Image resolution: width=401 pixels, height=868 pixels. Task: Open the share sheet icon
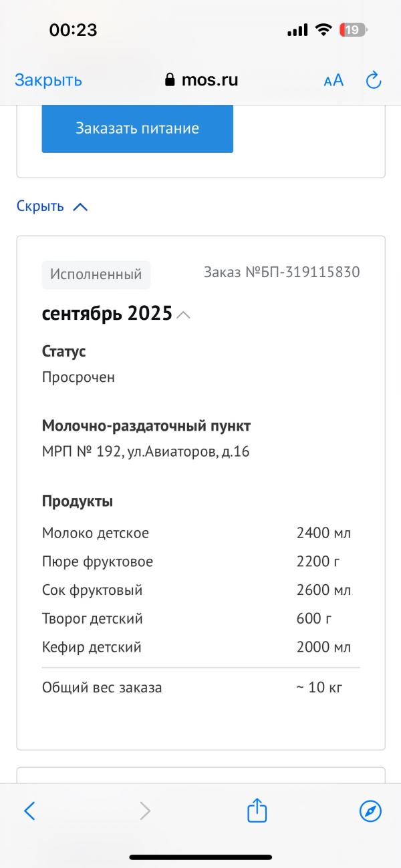(x=257, y=811)
